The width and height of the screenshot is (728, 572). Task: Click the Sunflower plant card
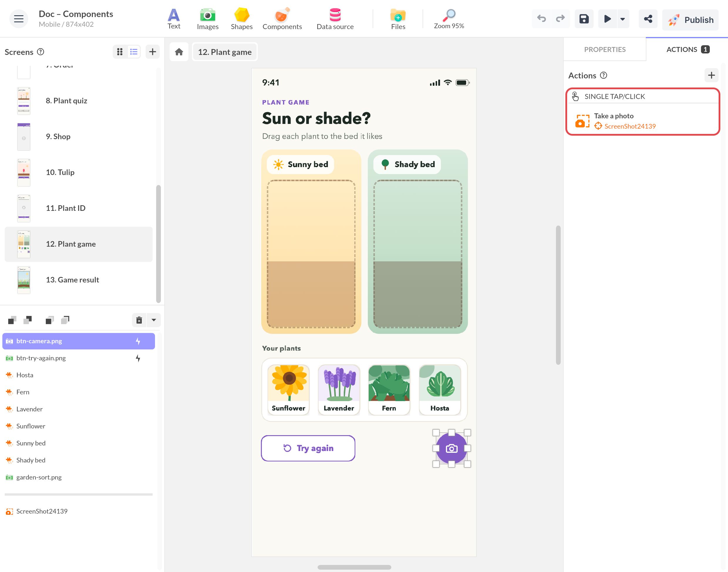click(289, 389)
